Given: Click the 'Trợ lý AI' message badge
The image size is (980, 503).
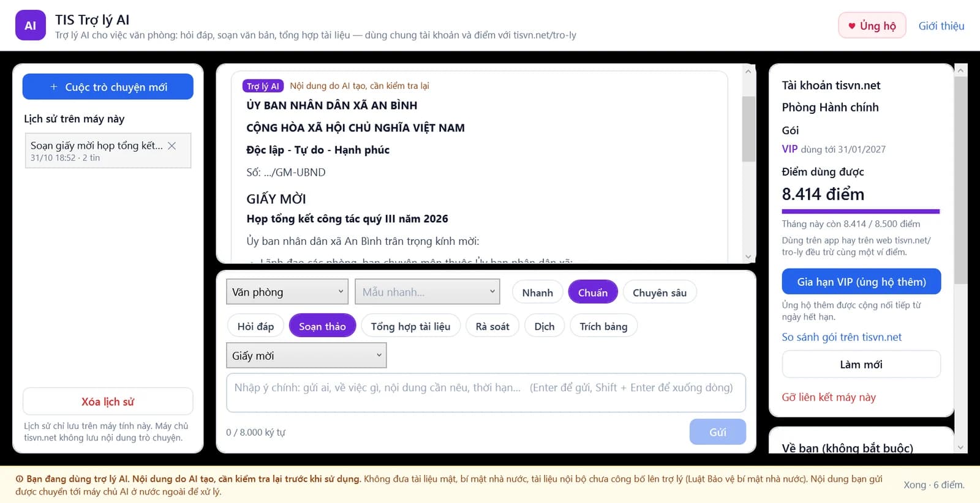Looking at the screenshot, I should pos(263,86).
